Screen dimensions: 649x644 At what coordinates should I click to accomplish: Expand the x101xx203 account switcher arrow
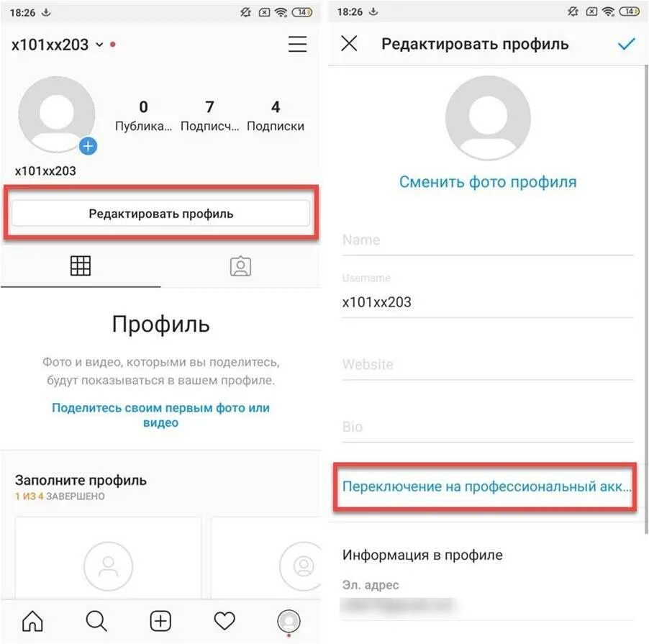tap(99, 45)
